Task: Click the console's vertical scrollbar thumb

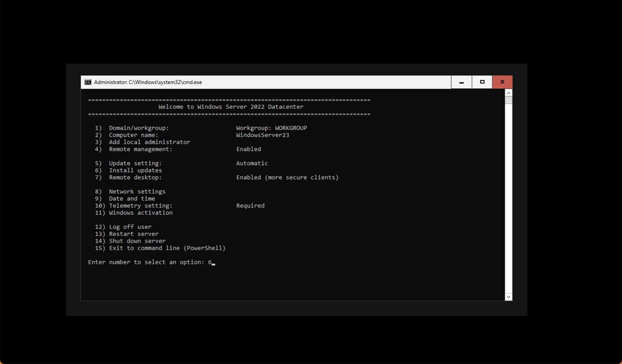Action: [x=508, y=100]
